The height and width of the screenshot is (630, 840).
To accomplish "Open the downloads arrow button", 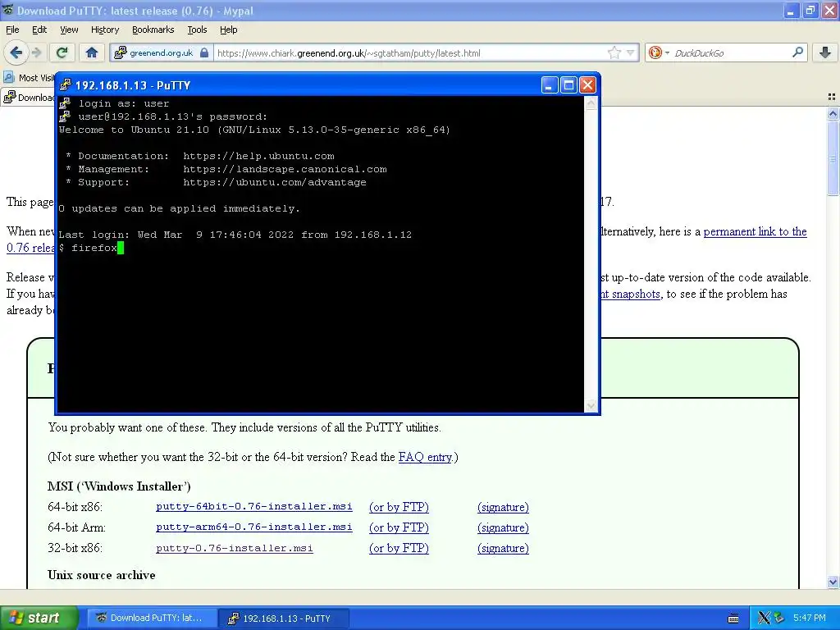I will coord(824,52).
